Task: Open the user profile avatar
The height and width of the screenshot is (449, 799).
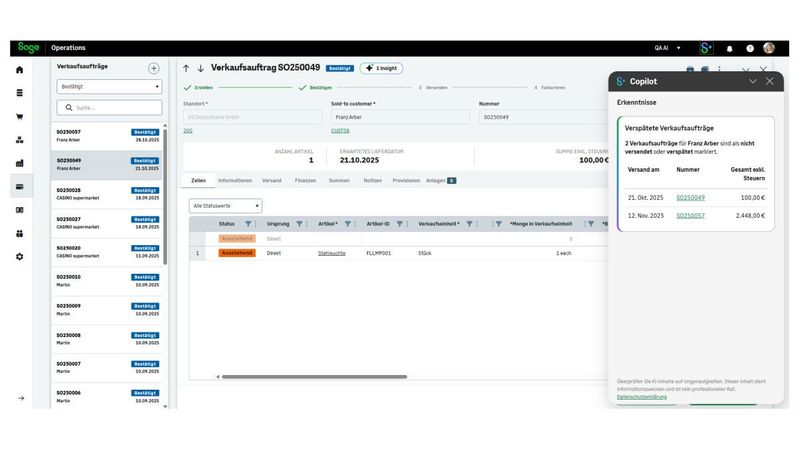Action: click(x=769, y=48)
